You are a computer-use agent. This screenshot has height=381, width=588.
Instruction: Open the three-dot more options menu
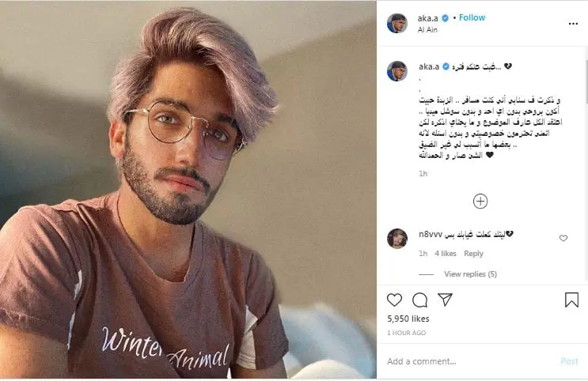click(573, 24)
